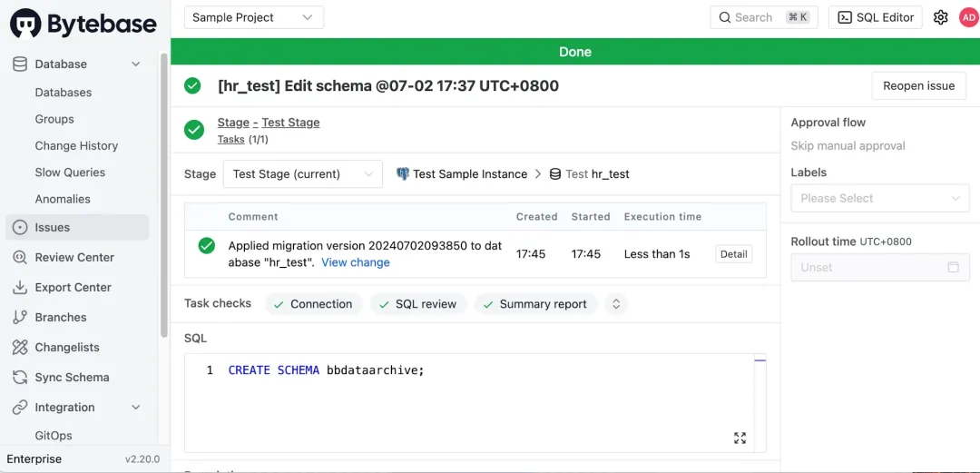Open the Sample Project dropdown
980x473 pixels.
253,17
